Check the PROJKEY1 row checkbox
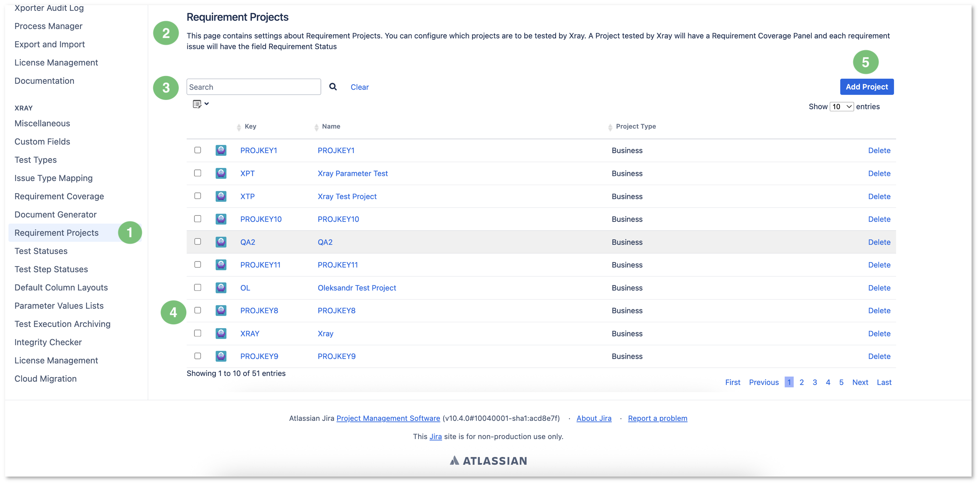 coord(197,150)
